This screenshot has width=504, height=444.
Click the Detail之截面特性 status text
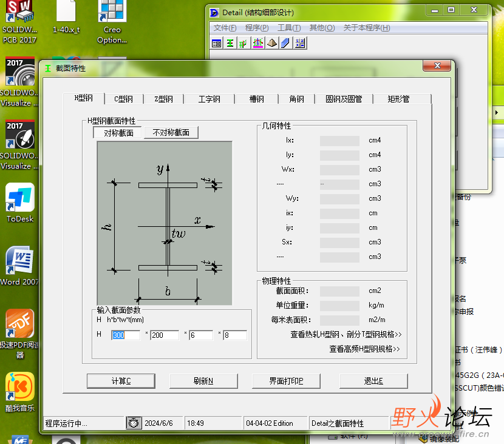tap(338, 423)
